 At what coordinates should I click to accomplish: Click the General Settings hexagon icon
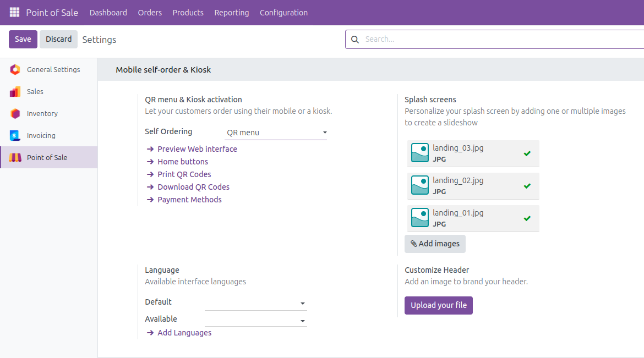point(15,70)
